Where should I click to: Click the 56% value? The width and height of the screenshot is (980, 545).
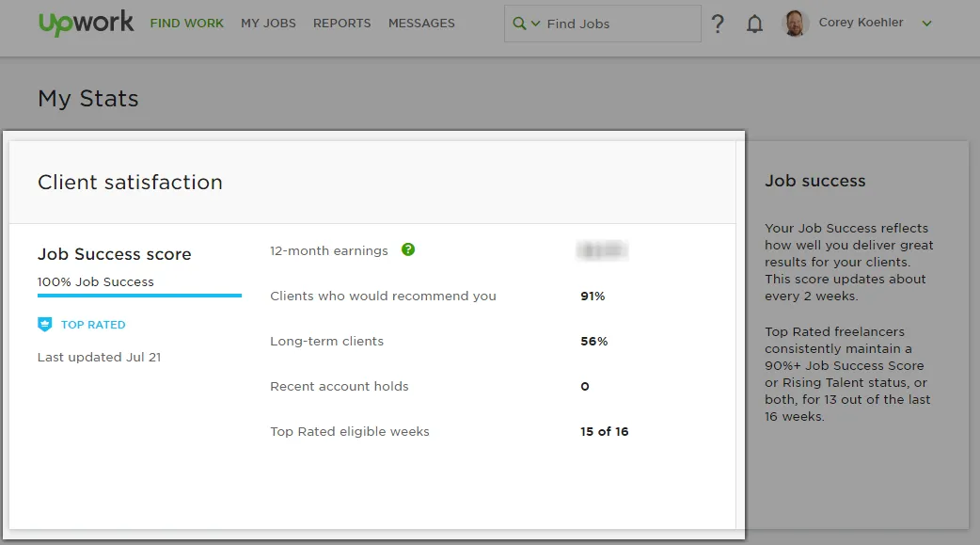tap(593, 342)
